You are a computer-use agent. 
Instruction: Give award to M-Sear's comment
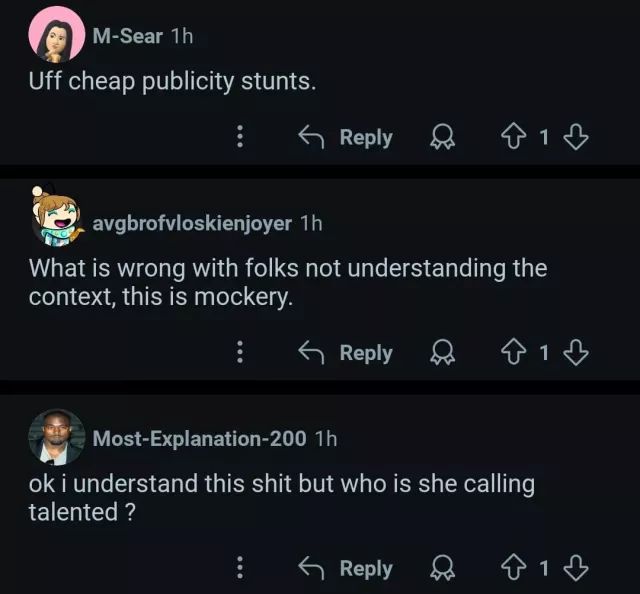(x=442, y=137)
